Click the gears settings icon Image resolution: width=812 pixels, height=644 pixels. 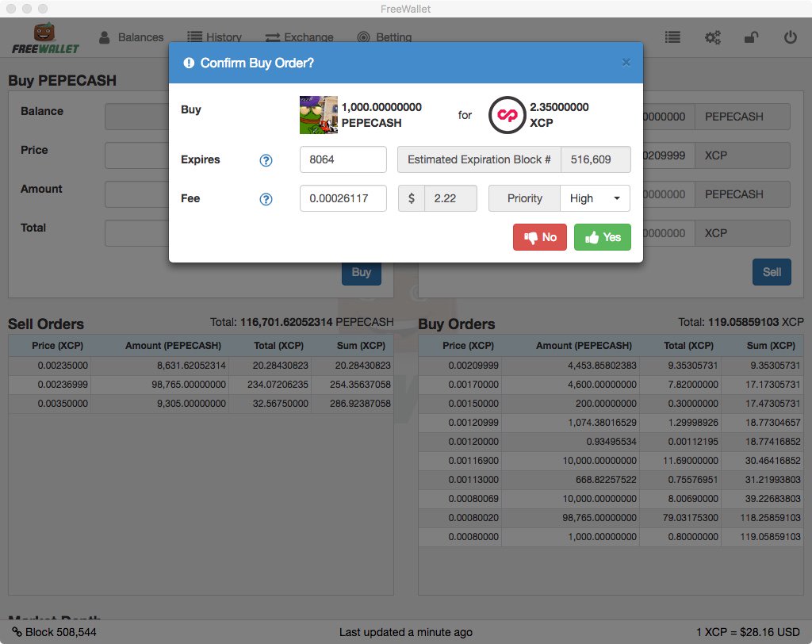(712, 36)
